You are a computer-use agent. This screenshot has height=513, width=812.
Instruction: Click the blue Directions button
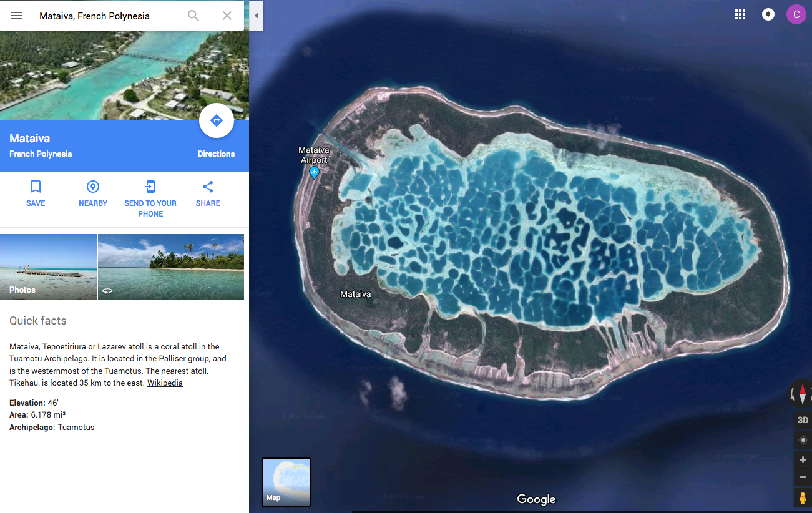[x=216, y=121]
